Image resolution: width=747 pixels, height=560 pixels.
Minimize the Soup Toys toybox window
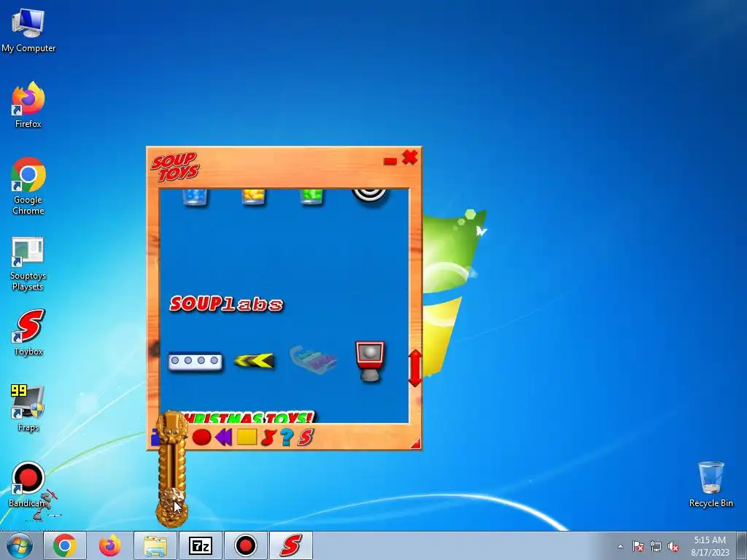pos(390,161)
